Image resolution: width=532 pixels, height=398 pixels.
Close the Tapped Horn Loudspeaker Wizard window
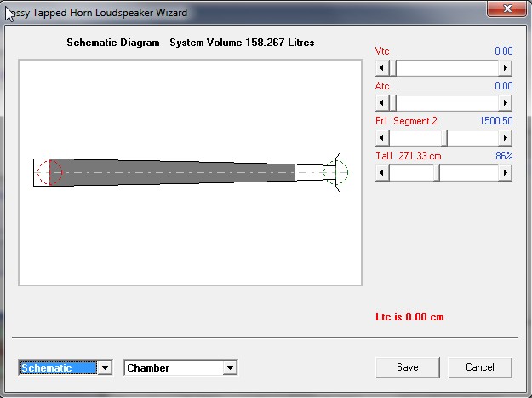coord(507,9)
